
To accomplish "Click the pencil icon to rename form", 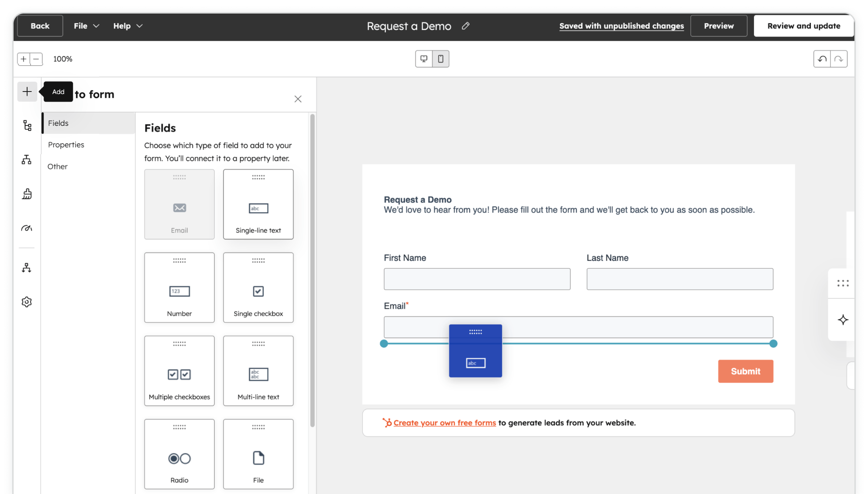I will pyautogui.click(x=465, y=26).
